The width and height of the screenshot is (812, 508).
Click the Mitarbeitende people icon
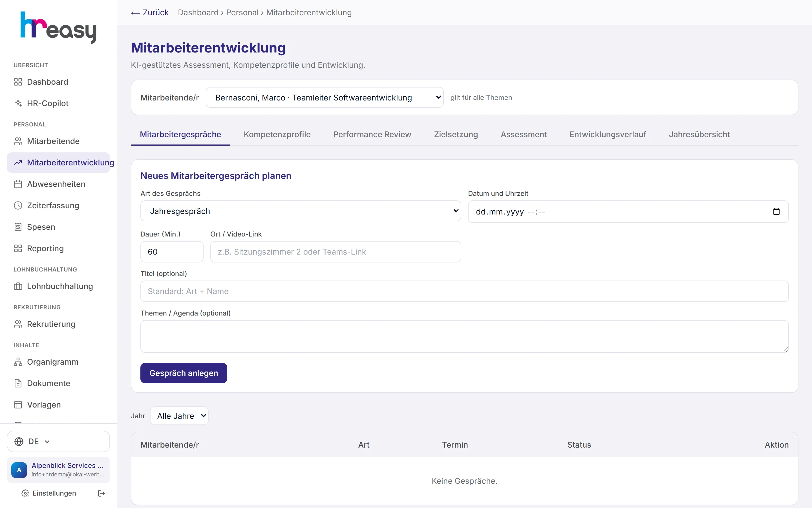18,141
